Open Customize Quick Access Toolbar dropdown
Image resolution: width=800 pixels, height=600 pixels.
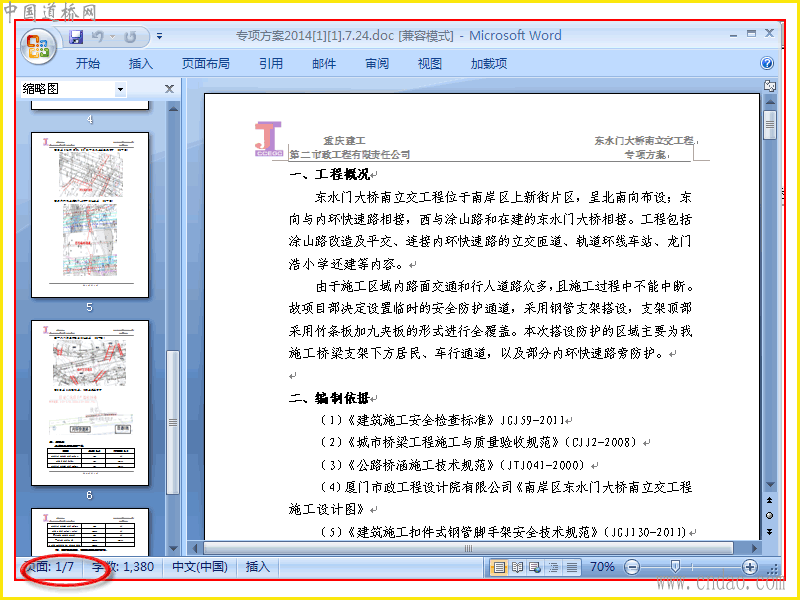160,37
